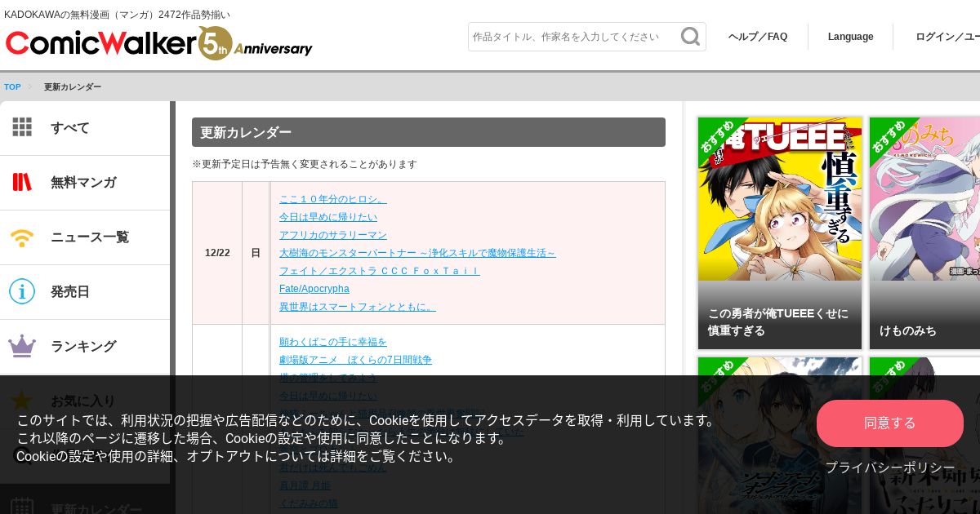
Task: Click the TOP breadcrumb link
Action: pyautogui.click(x=12, y=86)
